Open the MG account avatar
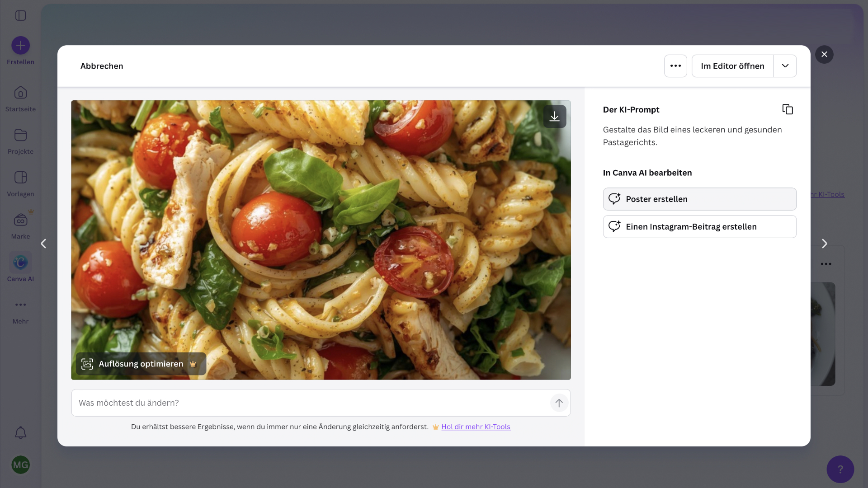This screenshot has height=488, width=868. click(x=20, y=465)
